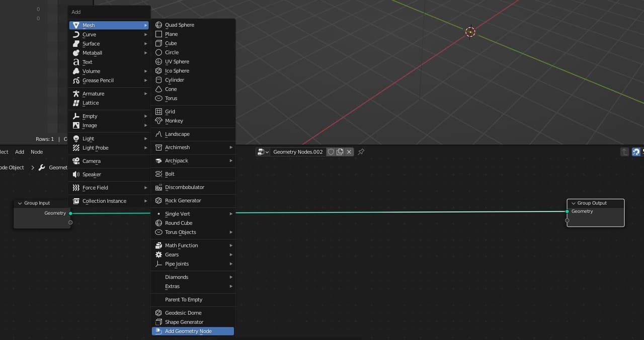Add an Ico Sphere mesh
644x340 pixels.
(x=193, y=71)
